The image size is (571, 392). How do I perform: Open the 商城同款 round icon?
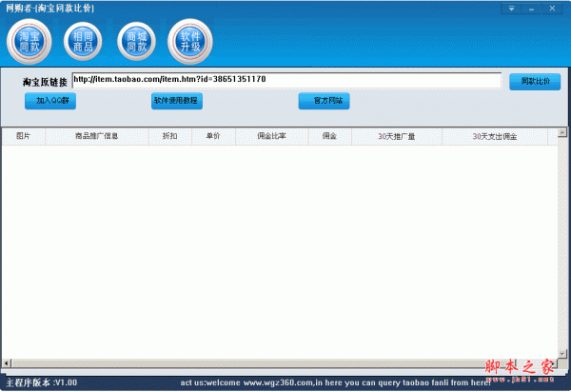click(x=136, y=42)
